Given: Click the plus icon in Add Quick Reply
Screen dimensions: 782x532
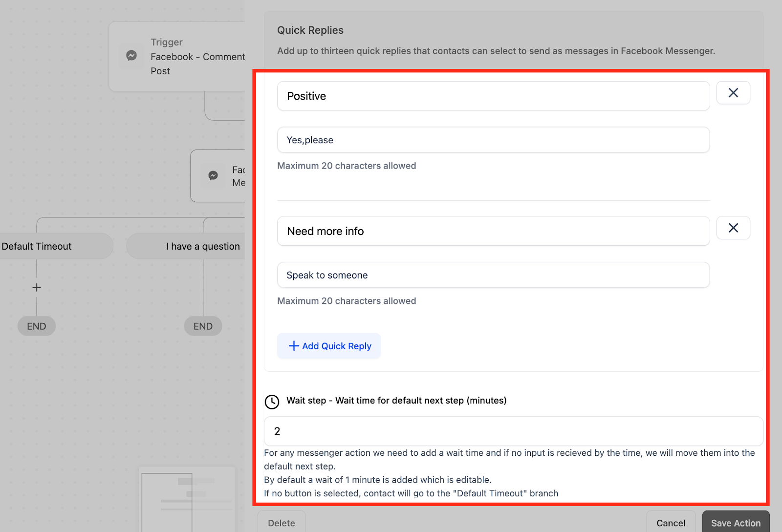Looking at the screenshot, I should coord(294,346).
